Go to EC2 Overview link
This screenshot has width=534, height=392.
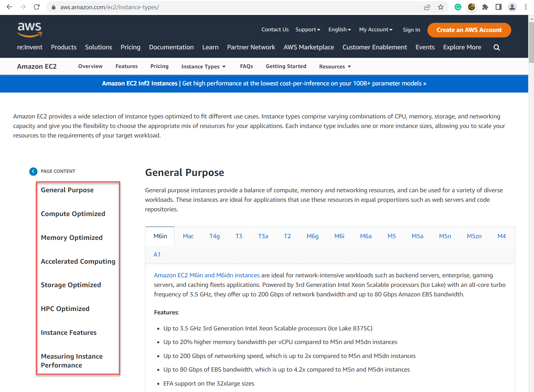(90, 66)
